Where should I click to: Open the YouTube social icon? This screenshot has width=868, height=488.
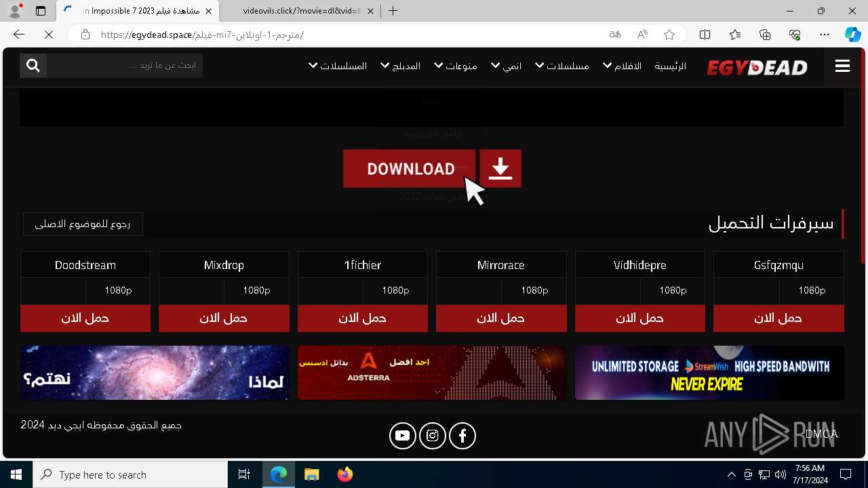click(x=402, y=436)
